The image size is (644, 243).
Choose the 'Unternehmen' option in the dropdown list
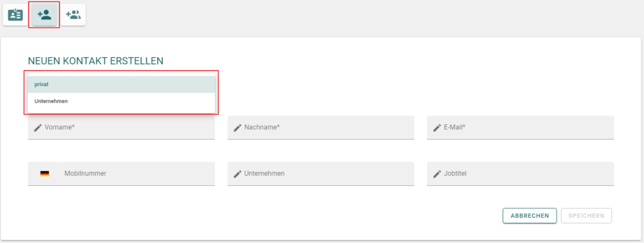pyautogui.click(x=121, y=101)
